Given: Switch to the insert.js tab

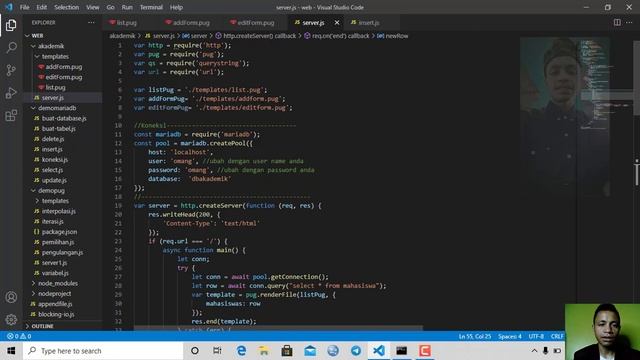Looking at the screenshot, I should (x=369, y=22).
